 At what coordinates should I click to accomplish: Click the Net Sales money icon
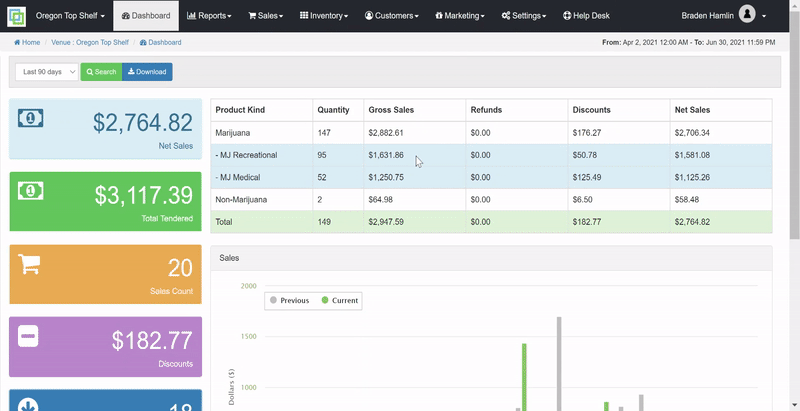click(31, 118)
